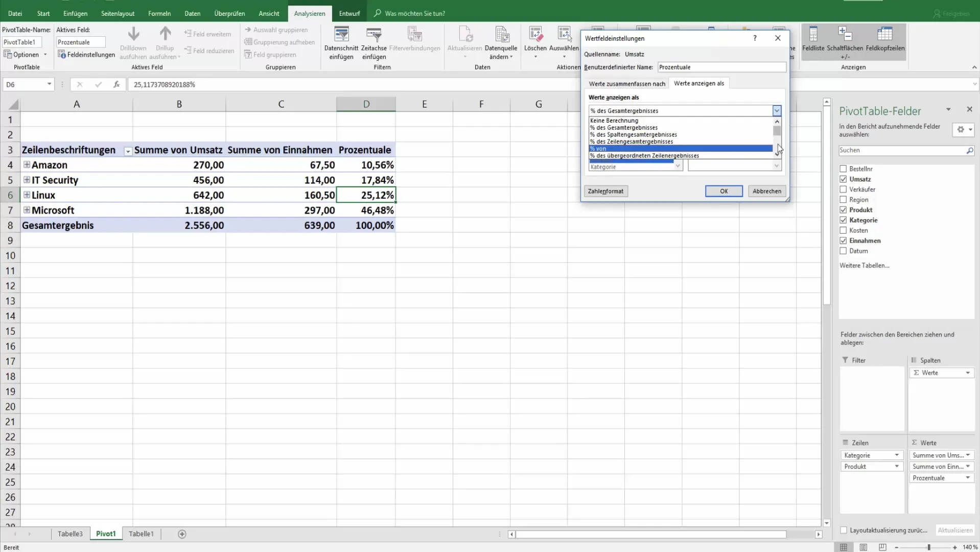Viewport: 980px width, 552px height.
Task: Switch to Page Layout view icon
Action: [863, 547]
